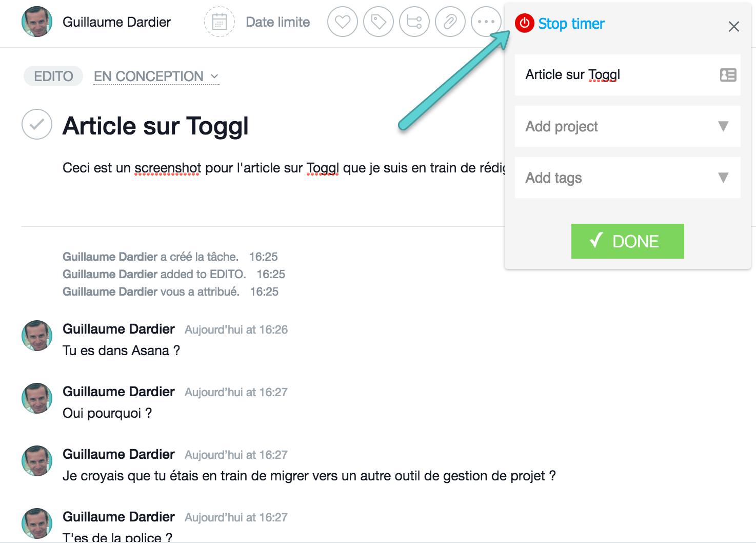Click the task title Article sur Toggl
The width and height of the screenshot is (756, 543).
click(155, 126)
